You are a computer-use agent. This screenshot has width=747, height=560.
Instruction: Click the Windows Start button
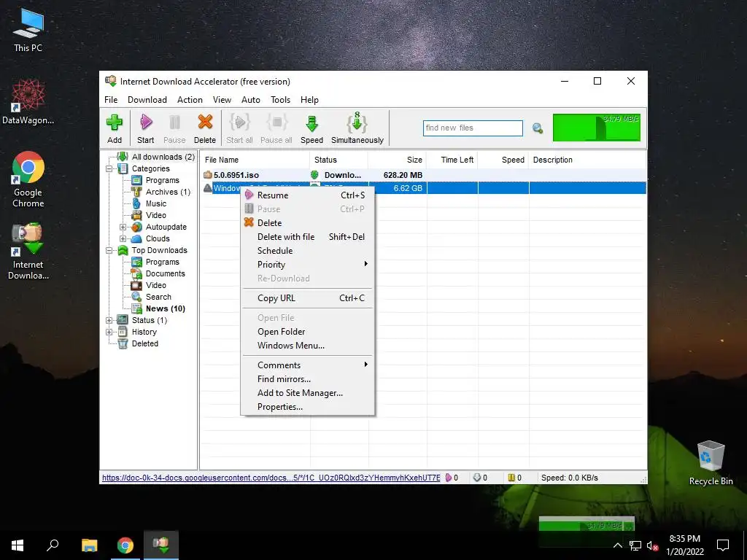point(18,545)
